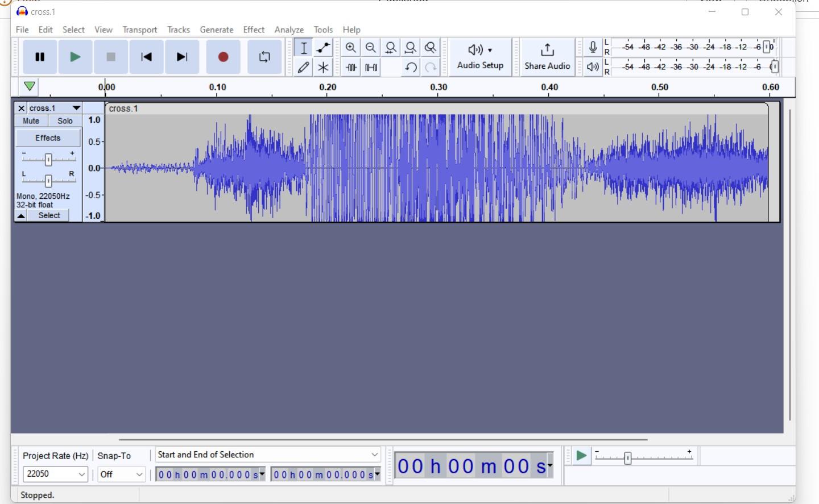Viewport: 819px width, 504px height.
Task: Trim audio outside selection icon
Action: 351,68
